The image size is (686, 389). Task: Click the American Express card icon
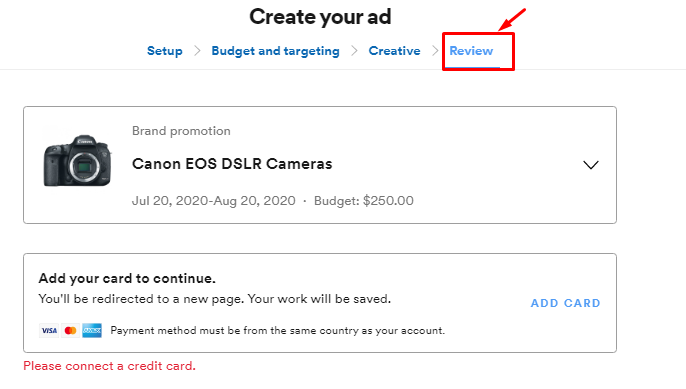(92, 330)
